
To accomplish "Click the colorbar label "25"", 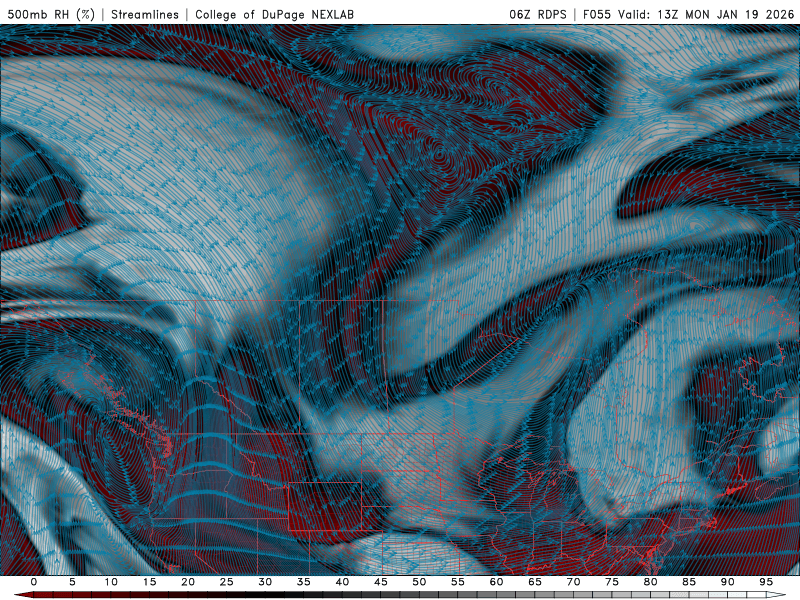I will point(227,582).
